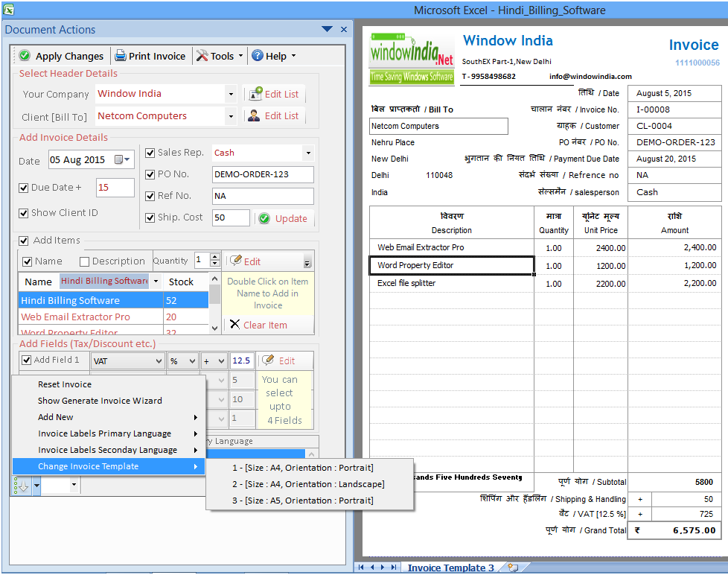Toggle the PO No. checkbox
Image resolution: width=728 pixels, height=575 pixels.
point(150,174)
